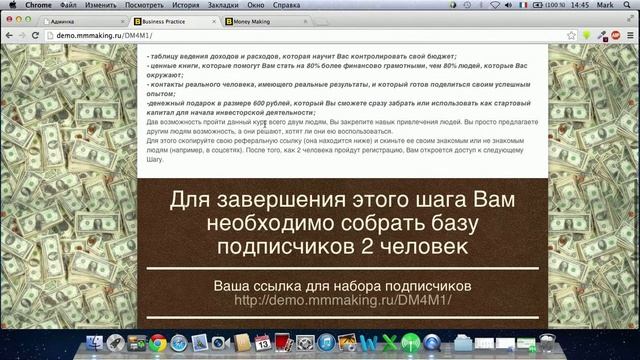This screenshot has height=360, width=640.
Task: Open the Chrome hamburger menu
Action: coord(631,36)
